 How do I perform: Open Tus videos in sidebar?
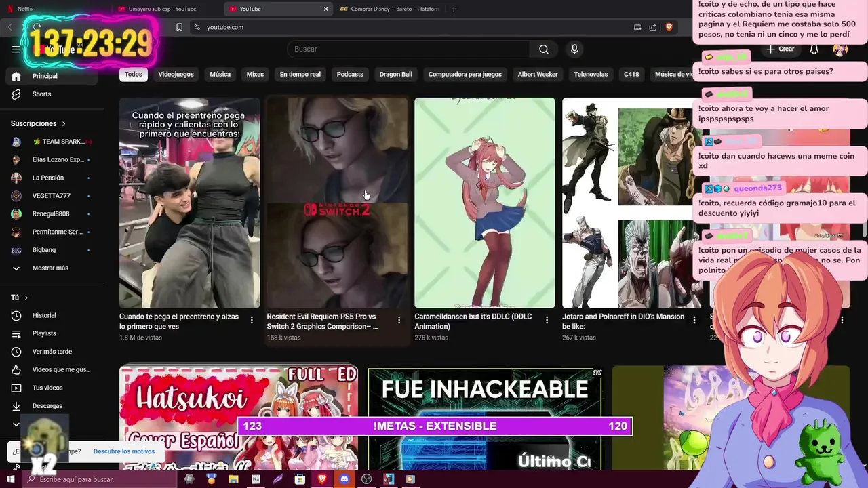click(52, 388)
